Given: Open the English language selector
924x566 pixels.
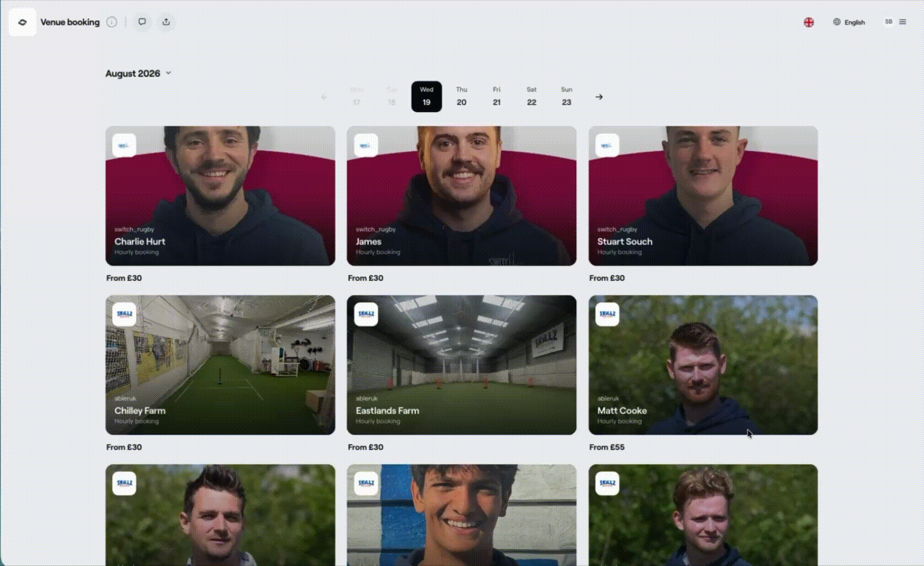Looking at the screenshot, I should pyautogui.click(x=849, y=22).
